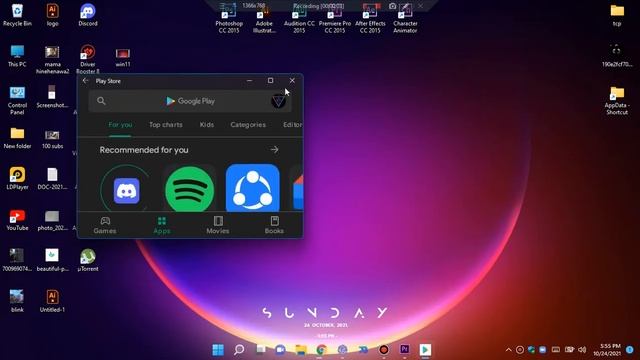Select the win11 desktop icon
The height and width of the screenshot is (360, 640).
pyautogui.click(x=123, y=57)
